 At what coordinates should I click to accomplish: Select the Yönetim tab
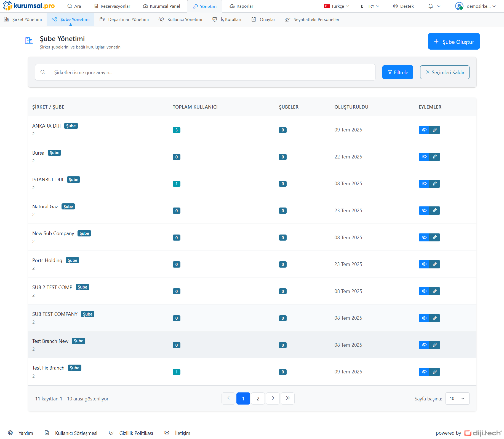[205, 6]
